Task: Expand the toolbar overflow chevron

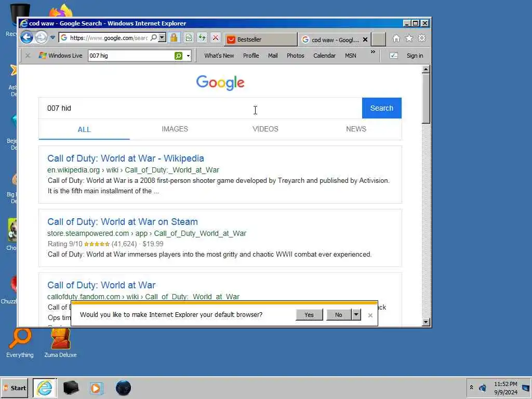Action: (373, 52)
